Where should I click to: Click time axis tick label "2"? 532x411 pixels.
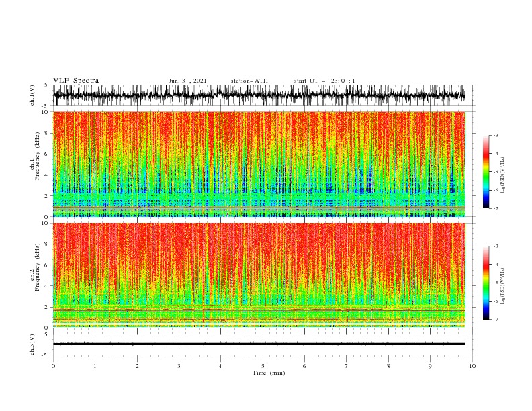click(137, 366)
